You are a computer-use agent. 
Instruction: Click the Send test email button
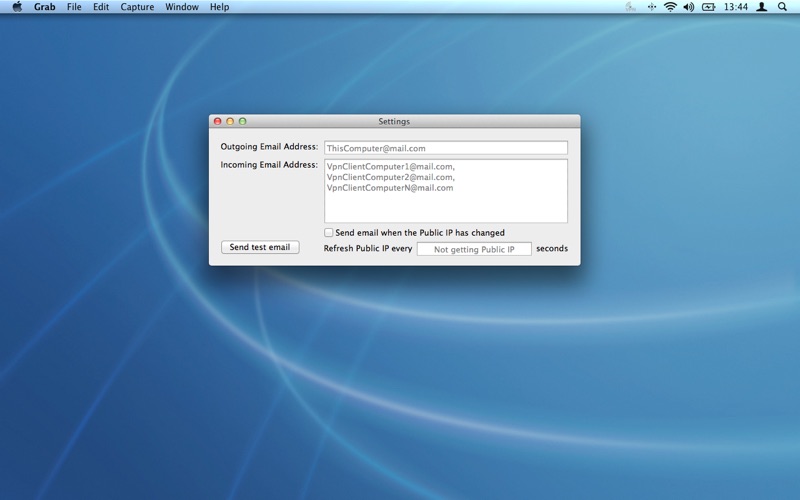260,247
